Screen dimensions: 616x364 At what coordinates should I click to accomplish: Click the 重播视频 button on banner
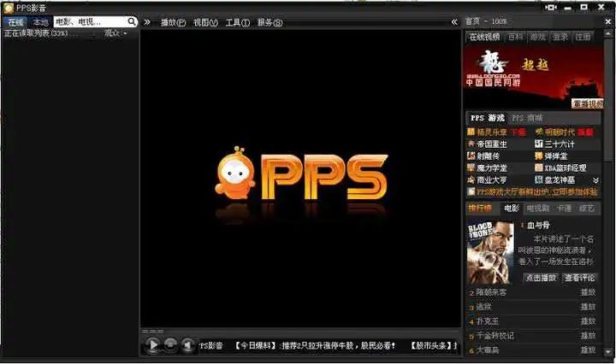coord(587,104)
